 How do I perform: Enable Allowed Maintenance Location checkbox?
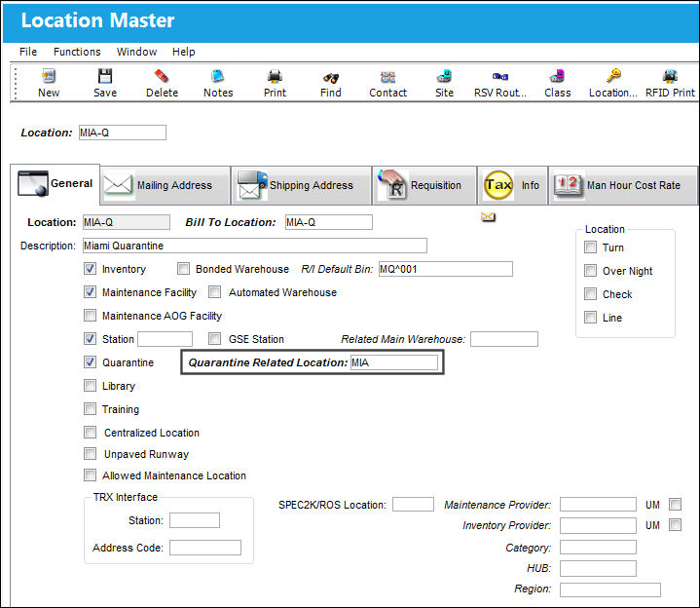click(x=90, y=475)
